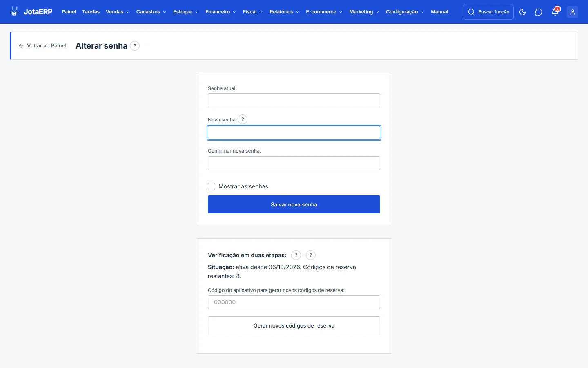Focus the Nova senha field

point(294,133)
